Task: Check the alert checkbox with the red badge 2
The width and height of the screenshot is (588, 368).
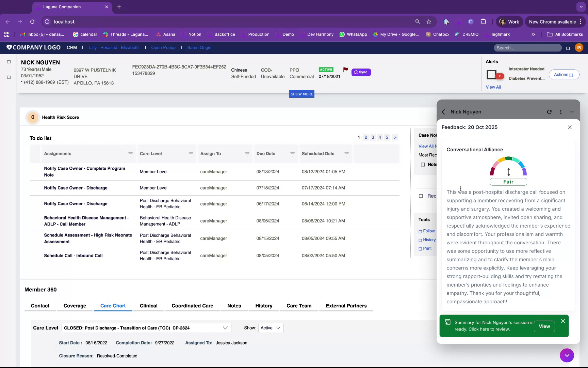Action: pyautogui.click(x=491, y=74)
